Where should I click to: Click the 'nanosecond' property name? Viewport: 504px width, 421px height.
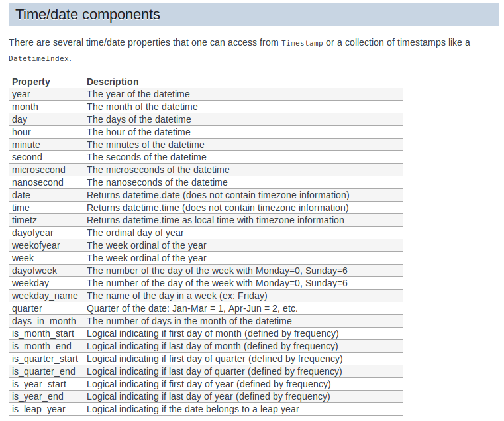[x=38, y=182]
